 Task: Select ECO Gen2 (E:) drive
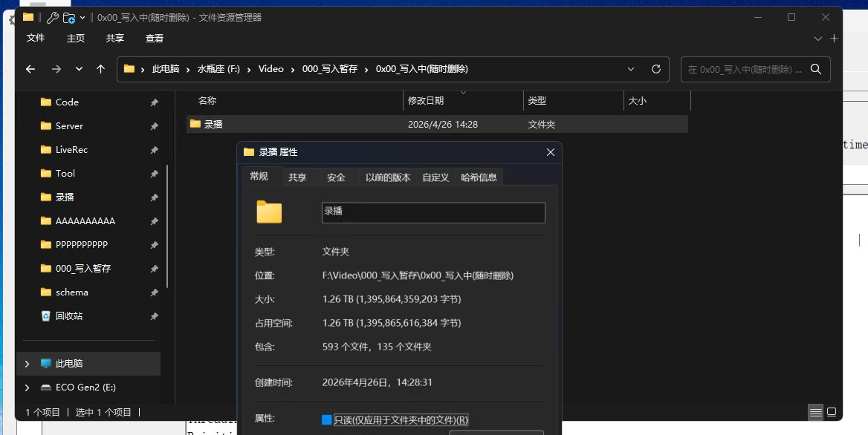(x=85, y=387)
